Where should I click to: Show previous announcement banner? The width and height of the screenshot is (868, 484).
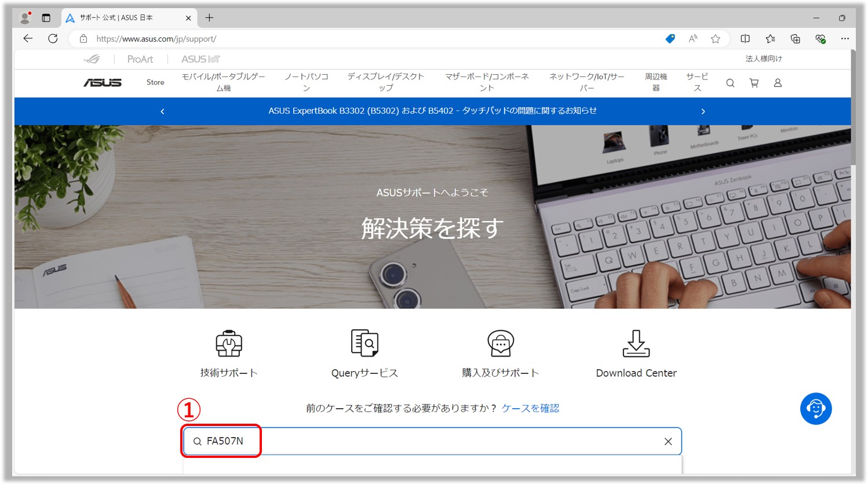click(x=162, y=111)
